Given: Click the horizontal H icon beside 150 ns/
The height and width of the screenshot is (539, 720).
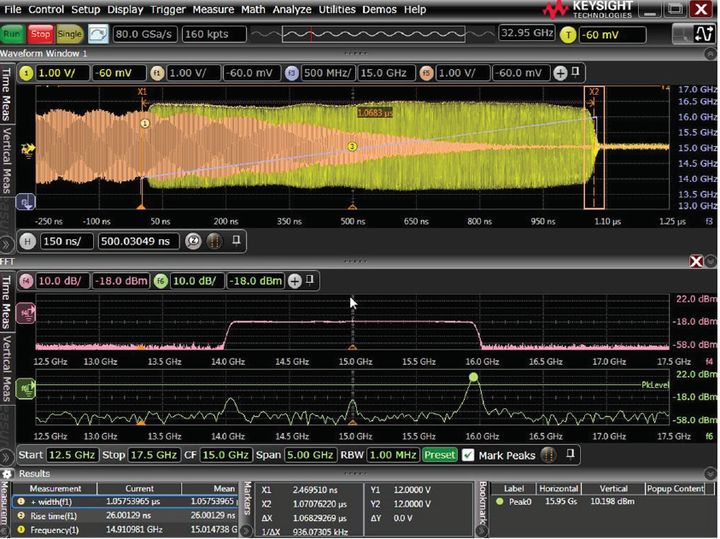Looking at the screenshot, I should coord(27,240).
